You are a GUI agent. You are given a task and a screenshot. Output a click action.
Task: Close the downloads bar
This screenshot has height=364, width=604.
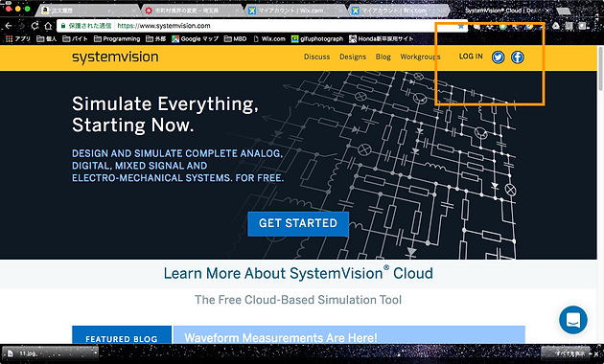(x=597, y=353)
